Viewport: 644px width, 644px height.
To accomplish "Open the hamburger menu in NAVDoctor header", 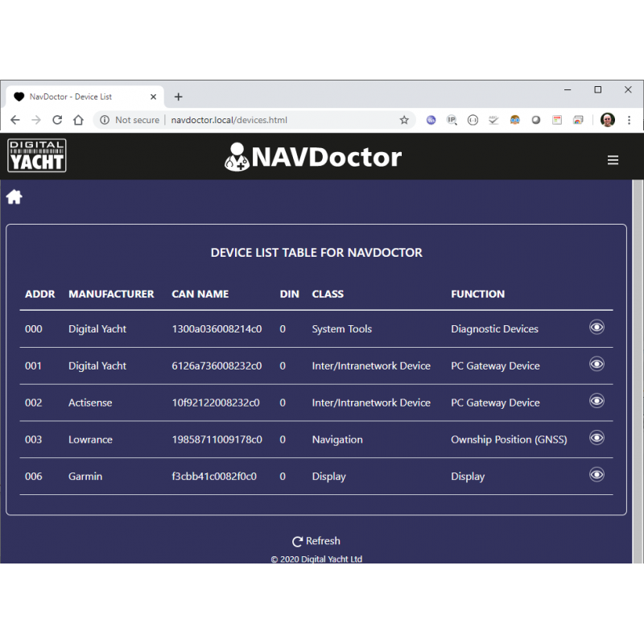I will point(613,160).
